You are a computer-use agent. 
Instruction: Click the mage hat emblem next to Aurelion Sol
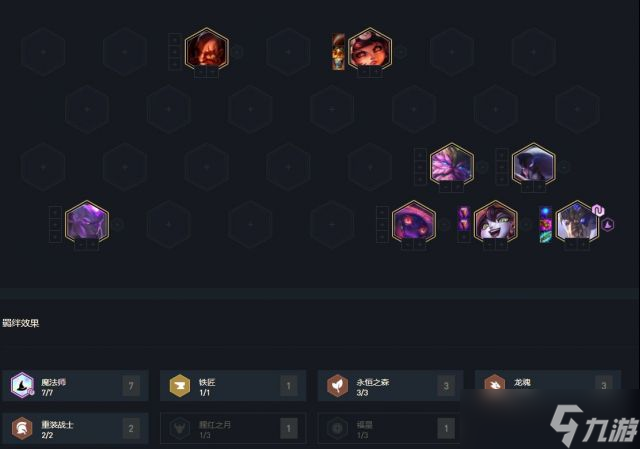point(608,224)
